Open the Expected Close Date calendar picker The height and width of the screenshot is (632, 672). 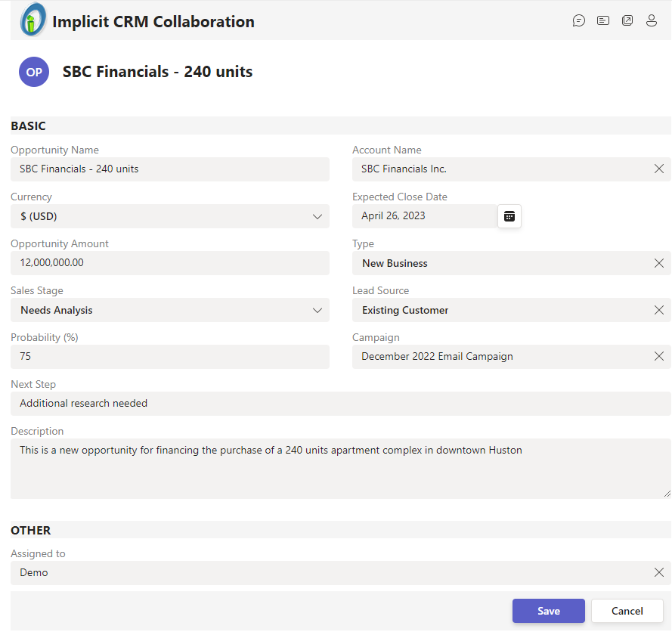pos(509,216)
